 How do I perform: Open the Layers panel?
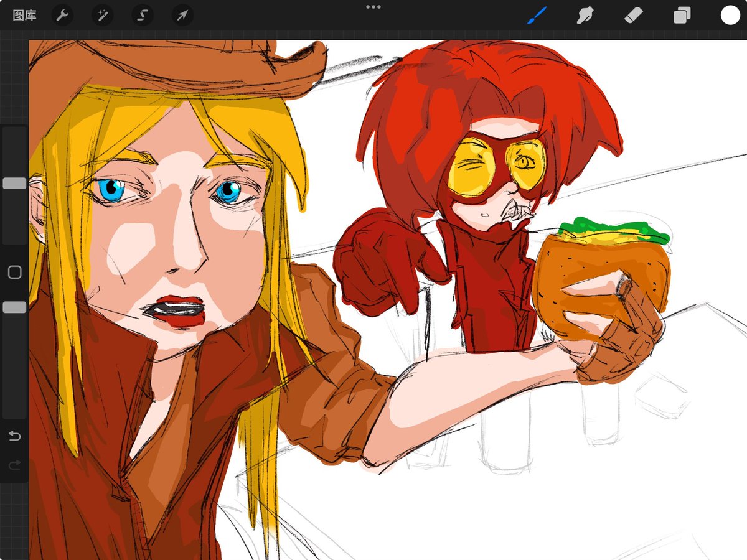(682, 16)
